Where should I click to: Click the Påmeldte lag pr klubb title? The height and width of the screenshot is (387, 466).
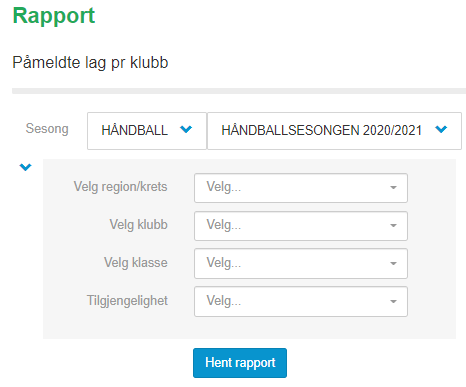coord(90,63)
